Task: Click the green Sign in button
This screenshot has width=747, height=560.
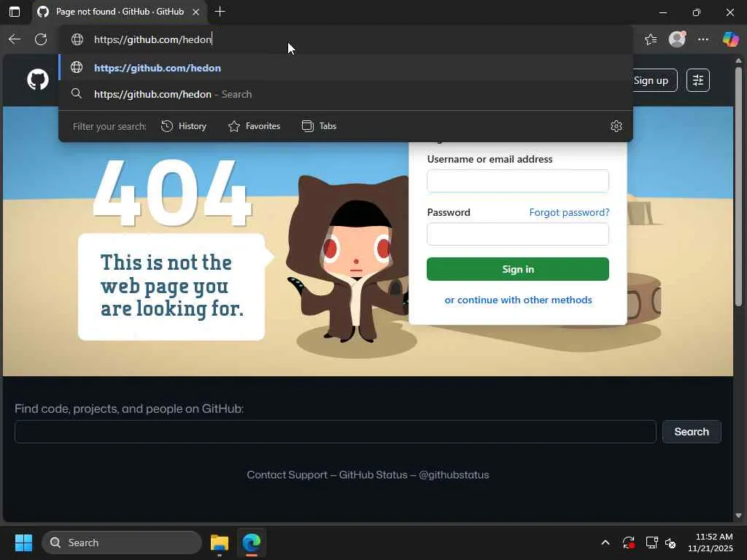Action: click(518, 269)
